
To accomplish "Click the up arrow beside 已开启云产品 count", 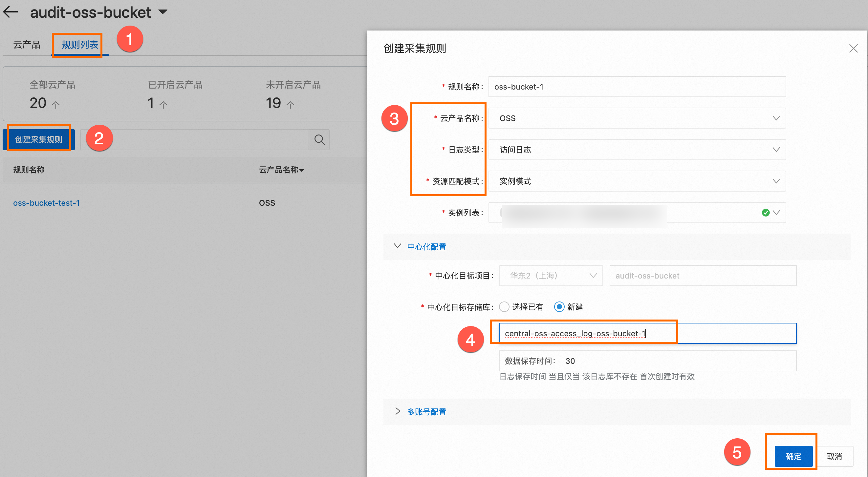I will coord(163,105).
